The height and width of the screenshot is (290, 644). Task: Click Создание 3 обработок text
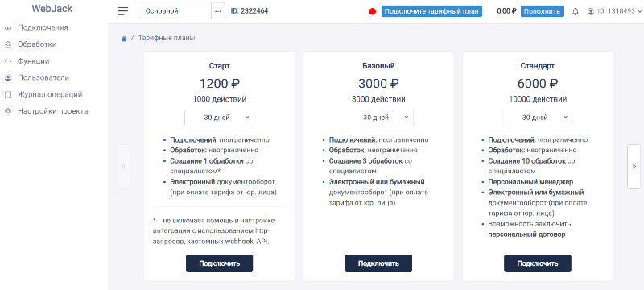click(366, 161)
